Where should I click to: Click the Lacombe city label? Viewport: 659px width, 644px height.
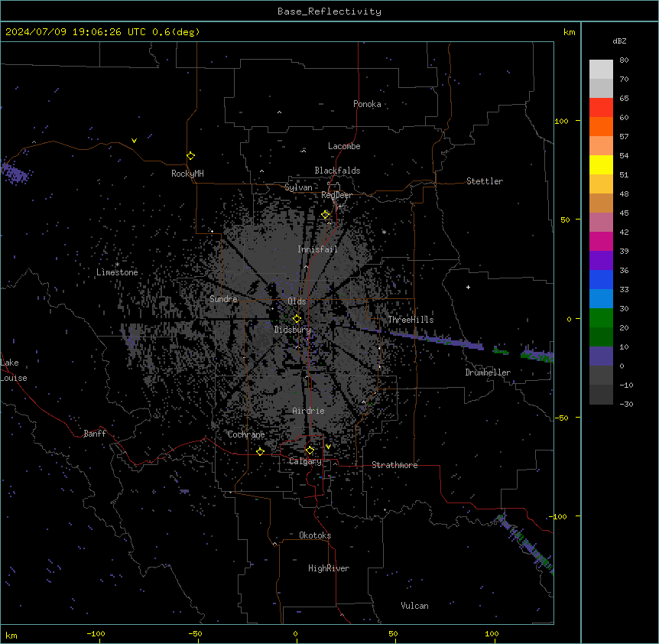click(344, 146)
